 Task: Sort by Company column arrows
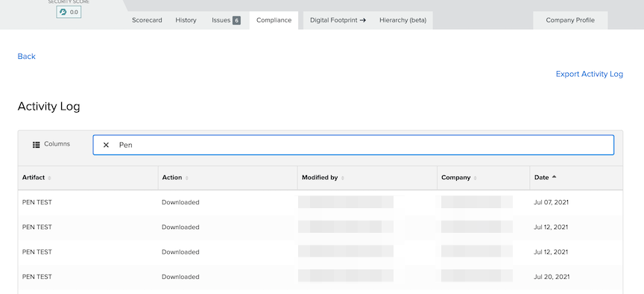pyautogui.click(x=476, y=178)
